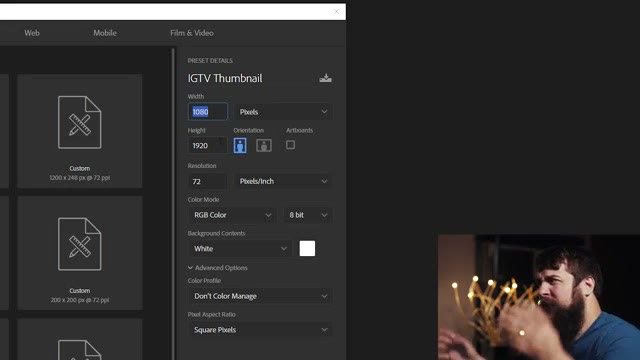
Task: Open the 8 bit depth dropdown
Action: 308,215
